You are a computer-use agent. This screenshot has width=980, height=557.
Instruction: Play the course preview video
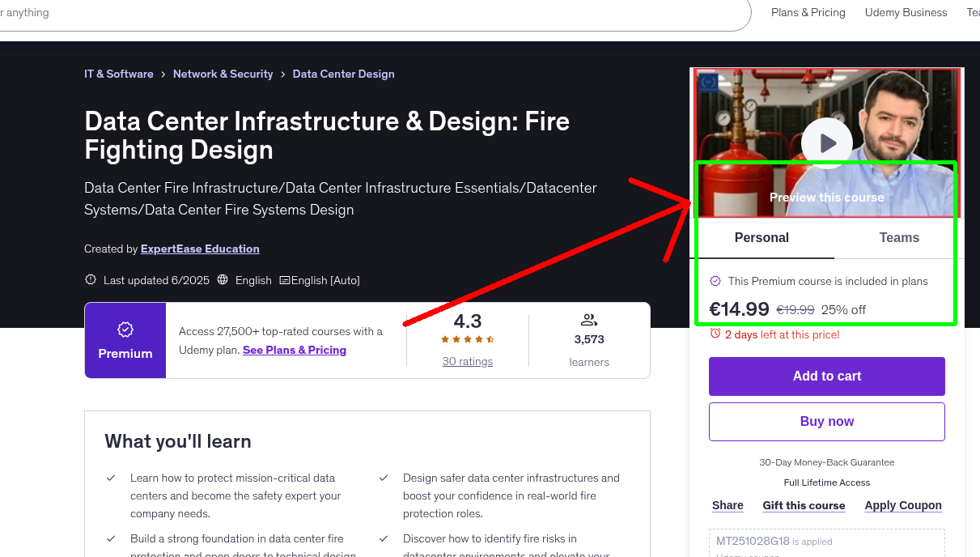pyautogui.click(x=826, y=142)
